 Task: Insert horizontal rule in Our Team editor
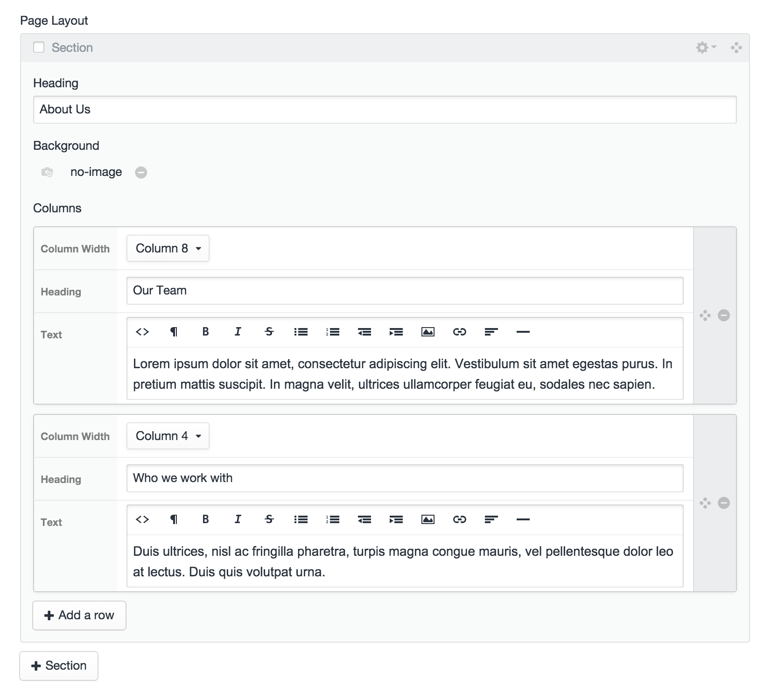click(x=523, y=332)
